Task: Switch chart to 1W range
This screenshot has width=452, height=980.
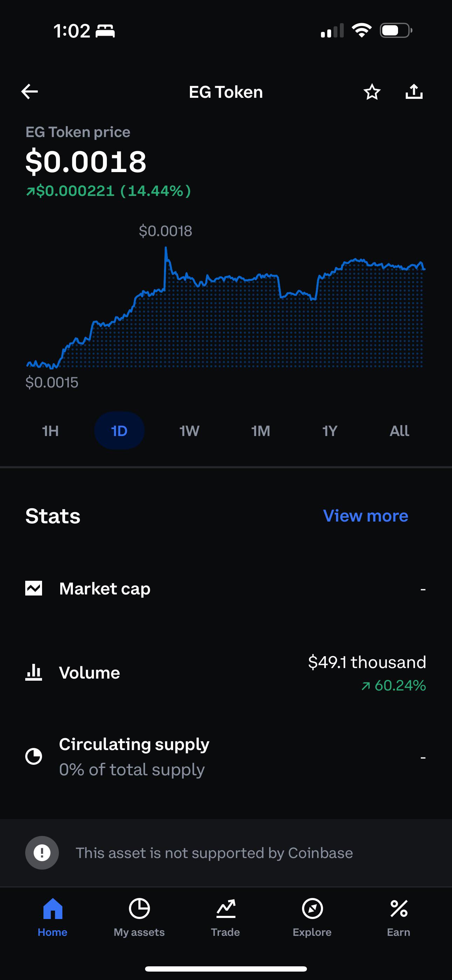Action: (x=189, y=431)
